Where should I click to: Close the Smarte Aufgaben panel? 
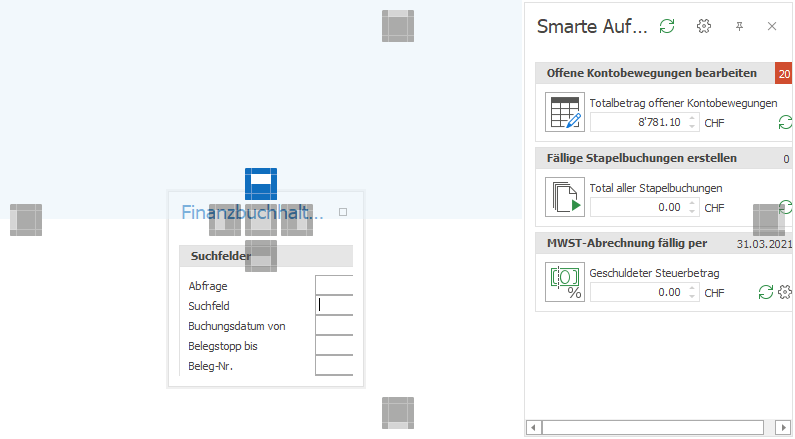pyautogui.click(x=772, y=26)
